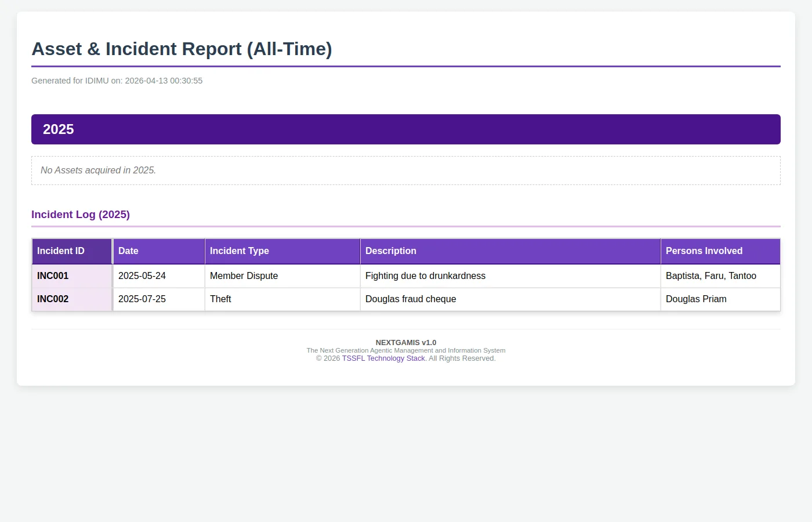Screen dimensions: 812x522
Task: Click the 2025 year banner
Action: pos(406,129)
